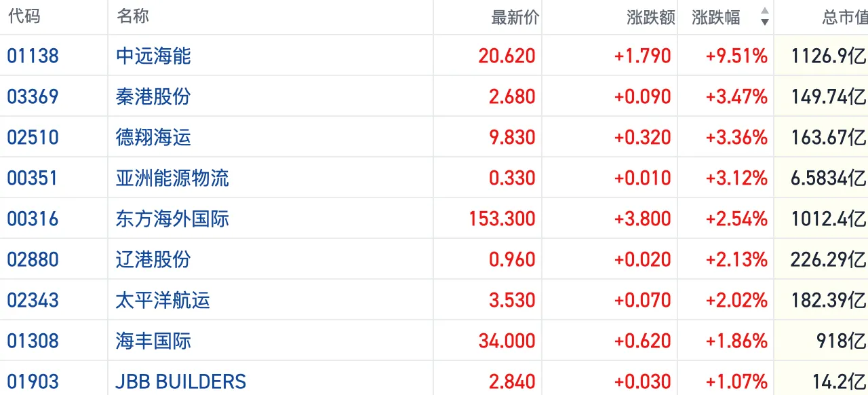Sort by the 最新价 column header
The image size is (868, 395).
tap(515, 18)
